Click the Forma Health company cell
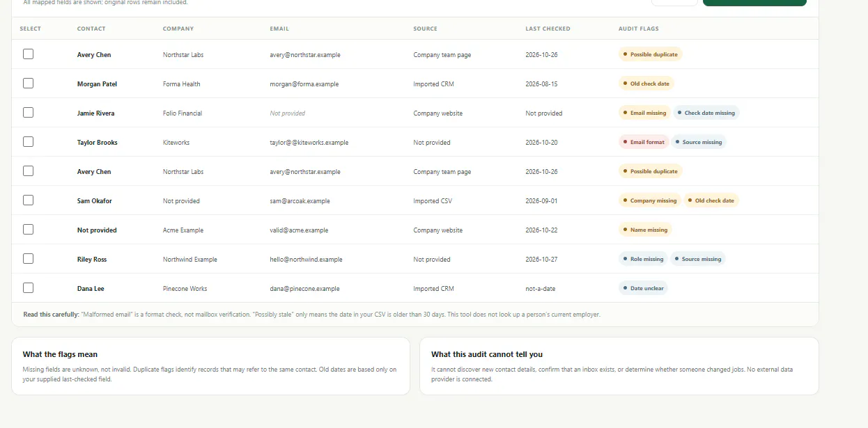The width and height of the screenshot is (868, 428). click(x=181, y=84)
